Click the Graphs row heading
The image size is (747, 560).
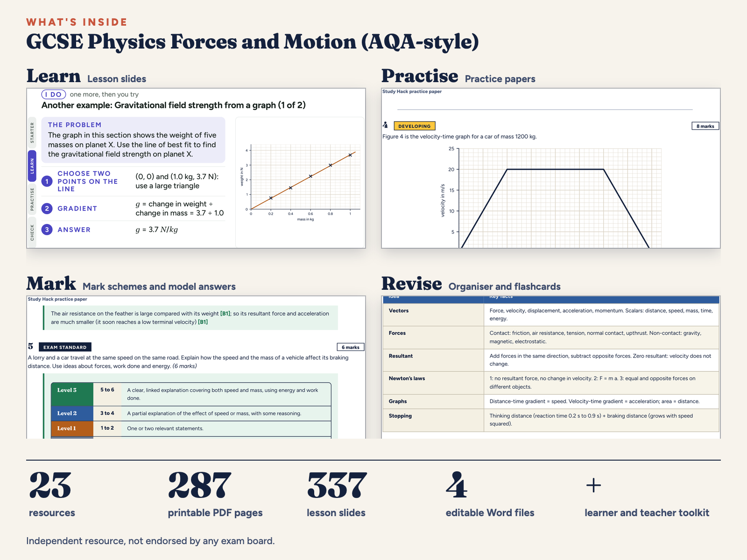pos(397,401)
